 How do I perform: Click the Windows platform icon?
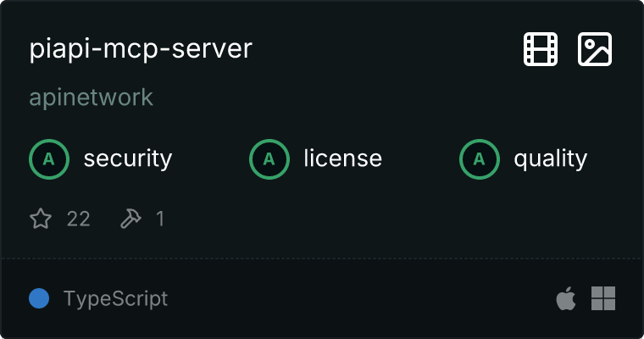point(602,298)
